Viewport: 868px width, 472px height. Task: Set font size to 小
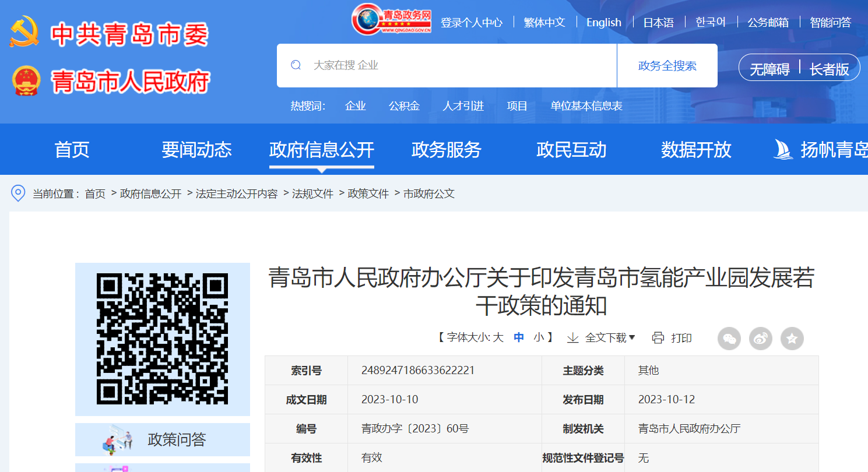pos(539,337)
